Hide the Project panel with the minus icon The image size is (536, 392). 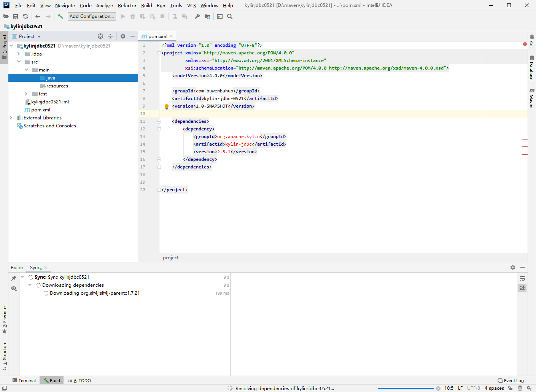tap(133, 36)
